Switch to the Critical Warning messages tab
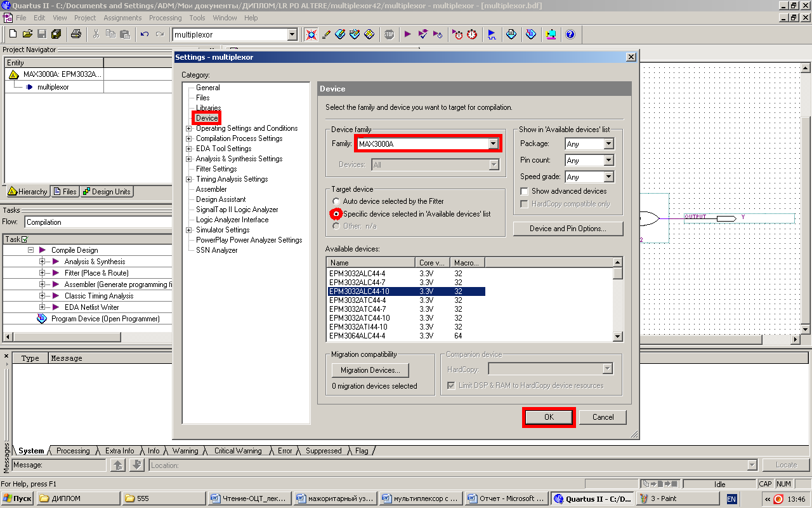Image resolution: width=812 pixels, height=508 pixels. (x=237, y=451)
